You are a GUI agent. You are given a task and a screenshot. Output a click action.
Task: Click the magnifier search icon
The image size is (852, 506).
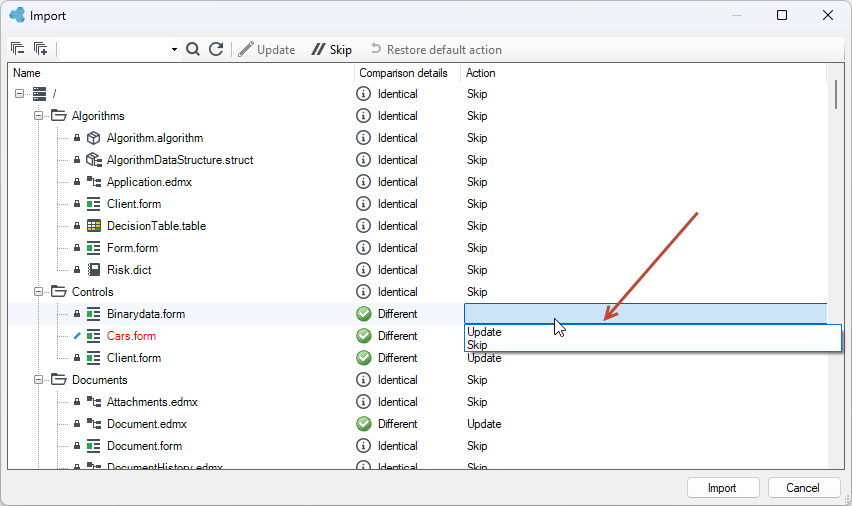pyautogui.click(x=193, y=49)
